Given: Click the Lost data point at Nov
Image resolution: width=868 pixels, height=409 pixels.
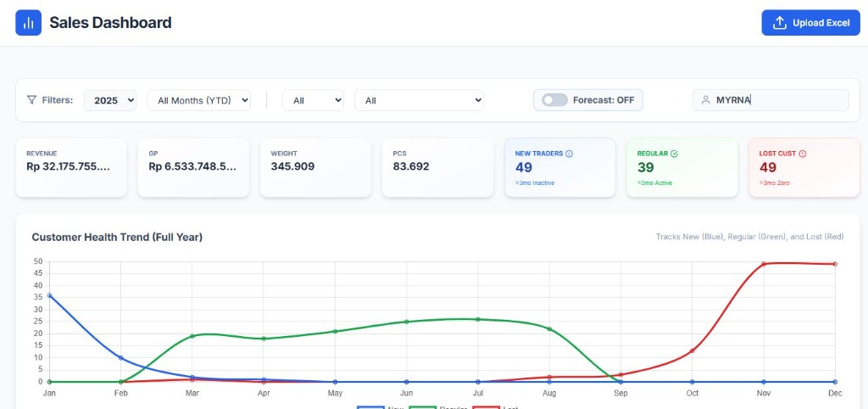Looking at the screenshot, I should point(764,264).
